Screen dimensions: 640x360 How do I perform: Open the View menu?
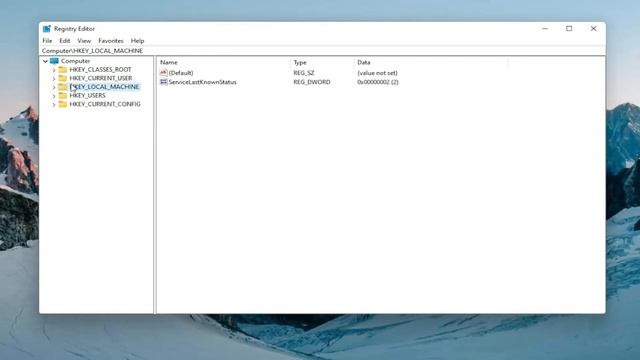pyautogui.click(x=84, y=41)
